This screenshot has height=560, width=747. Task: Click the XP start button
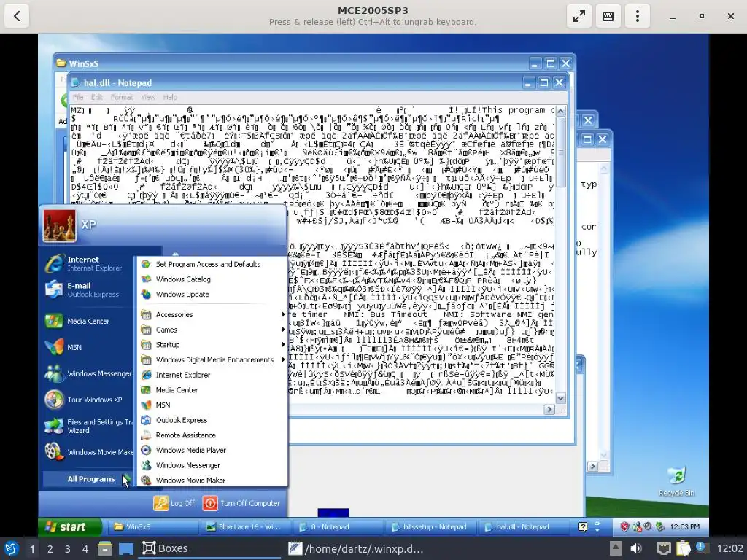[x=70, y=526]
